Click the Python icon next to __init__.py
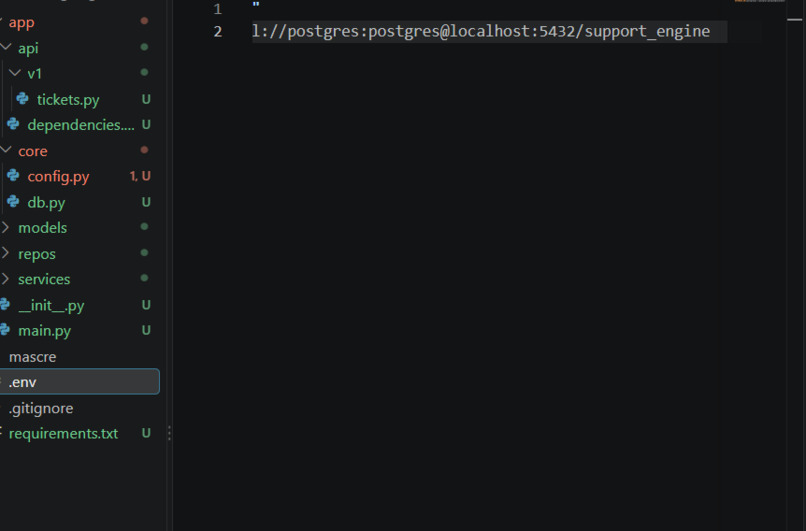This screenshot has height=531, width=806. (x=5, y=304)
